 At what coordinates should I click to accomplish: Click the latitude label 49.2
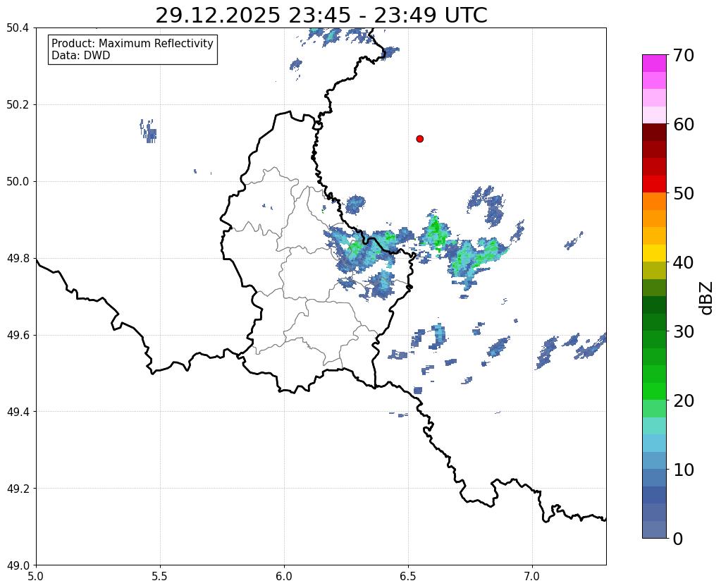[x=18, y=489]
